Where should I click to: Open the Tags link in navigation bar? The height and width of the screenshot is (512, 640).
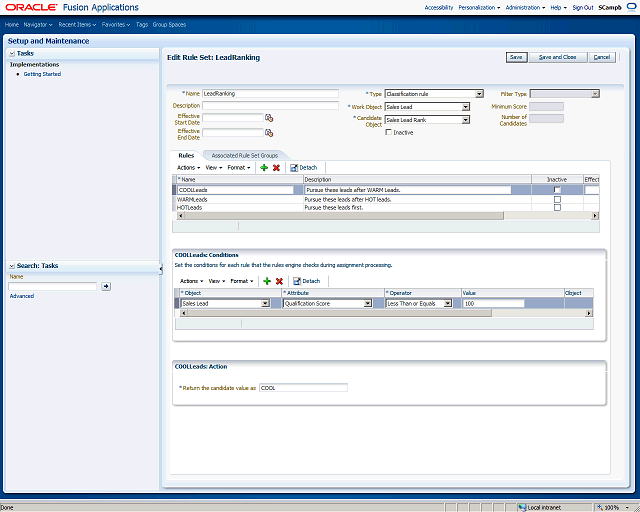click(142, 25)
